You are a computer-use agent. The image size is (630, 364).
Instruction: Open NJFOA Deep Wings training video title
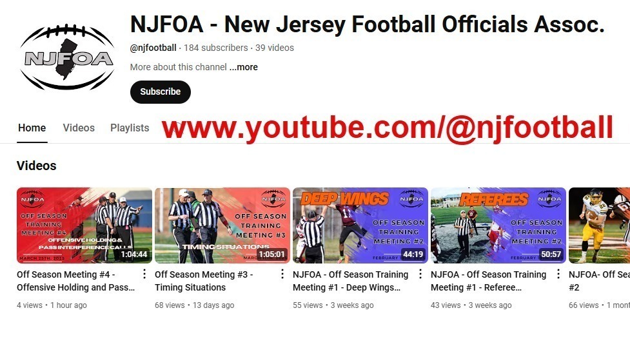coord(350,281)
